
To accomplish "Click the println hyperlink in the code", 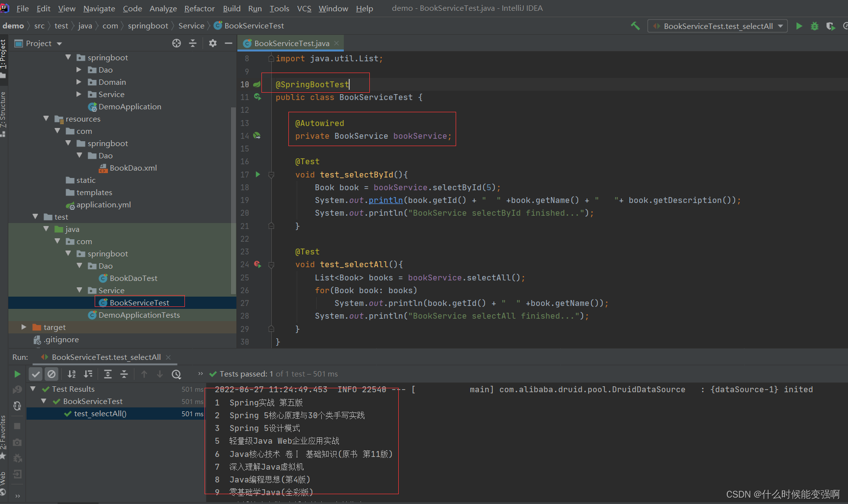I will pyautogui.click(x=385, y=200).
